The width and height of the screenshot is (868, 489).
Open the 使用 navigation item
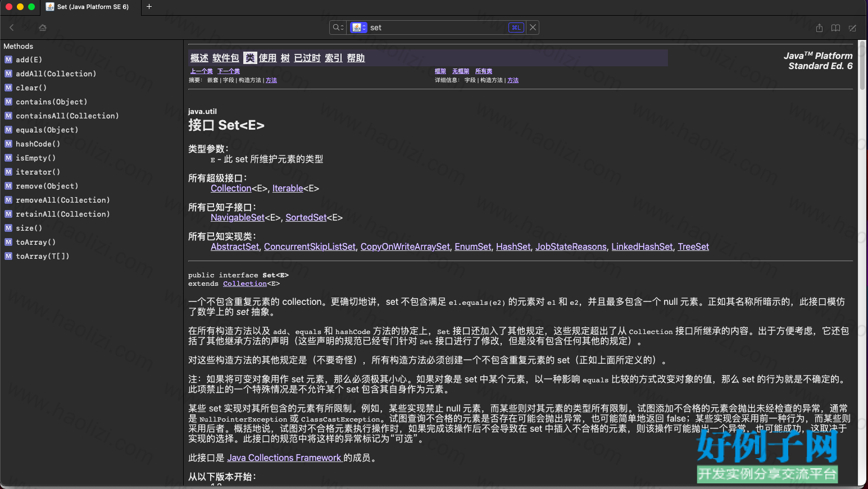[267, 58]
